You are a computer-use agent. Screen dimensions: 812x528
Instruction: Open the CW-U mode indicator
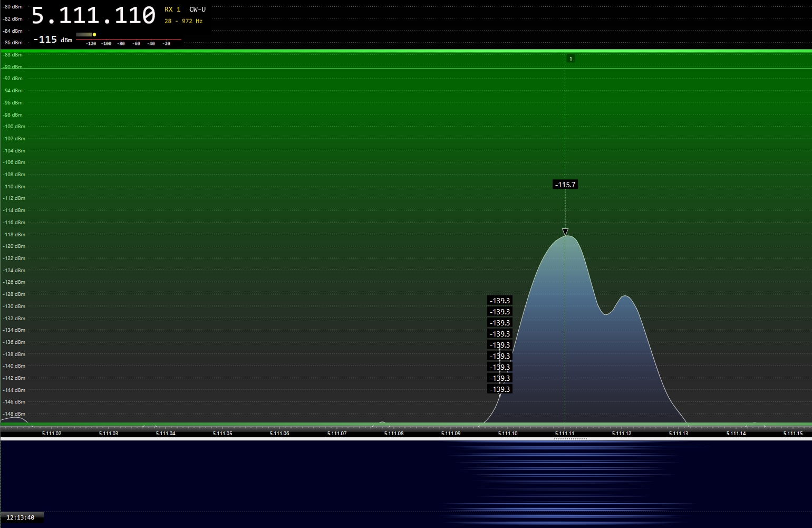coord(197,9)
